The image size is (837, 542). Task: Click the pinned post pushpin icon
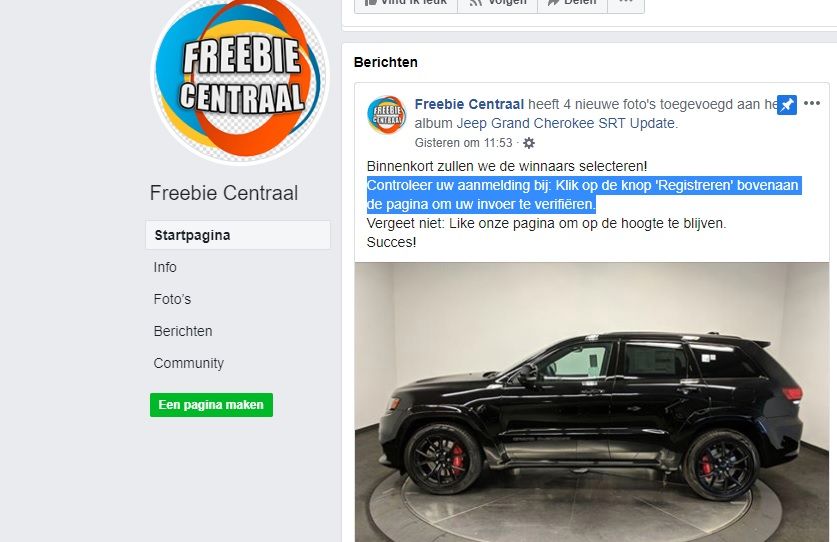click(786, 105)
